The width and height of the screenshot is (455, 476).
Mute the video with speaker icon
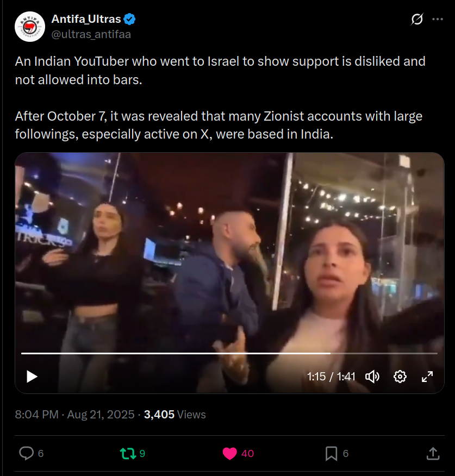click(x=372, y=377)
